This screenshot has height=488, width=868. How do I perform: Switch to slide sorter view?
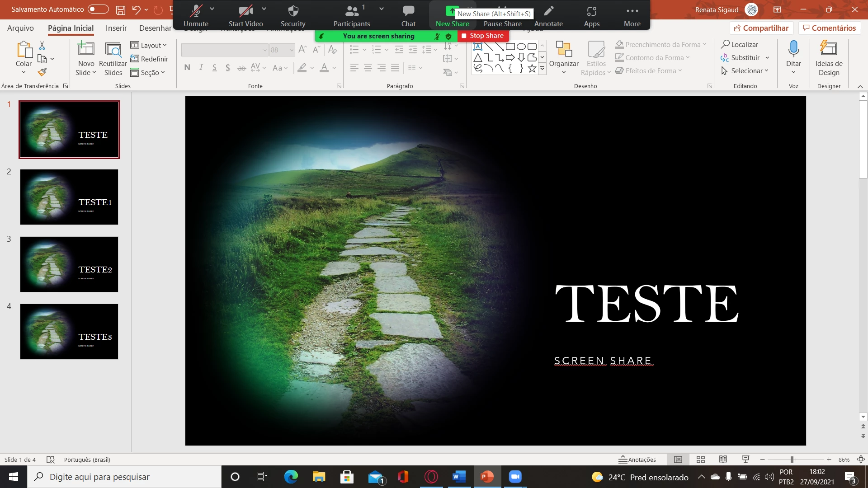coord(701,460)
